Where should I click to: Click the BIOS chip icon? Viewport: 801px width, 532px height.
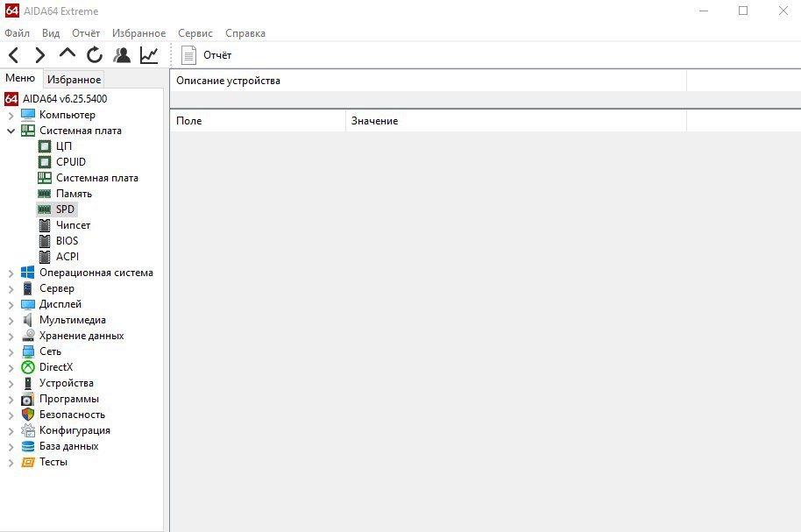[x=45, y=241]
